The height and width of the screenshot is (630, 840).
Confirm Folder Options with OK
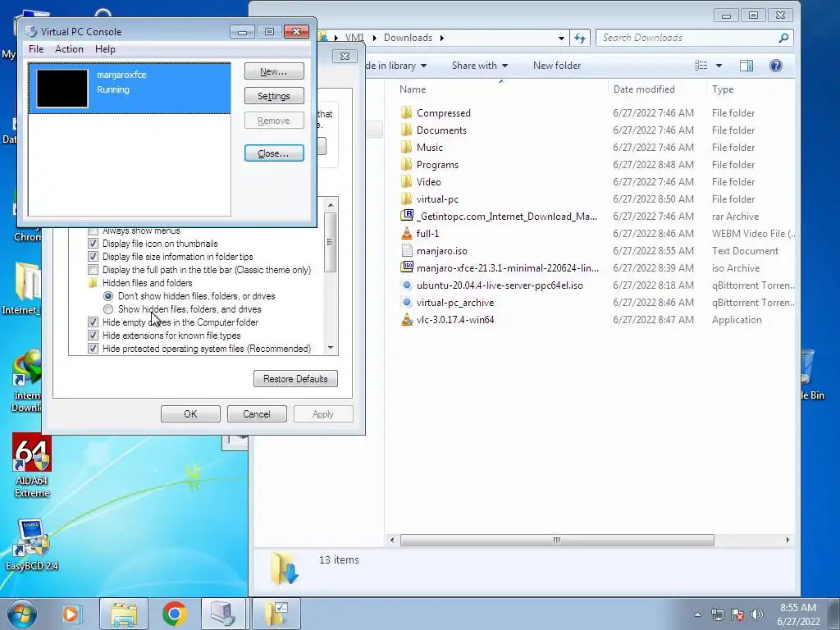click(190, 414)
